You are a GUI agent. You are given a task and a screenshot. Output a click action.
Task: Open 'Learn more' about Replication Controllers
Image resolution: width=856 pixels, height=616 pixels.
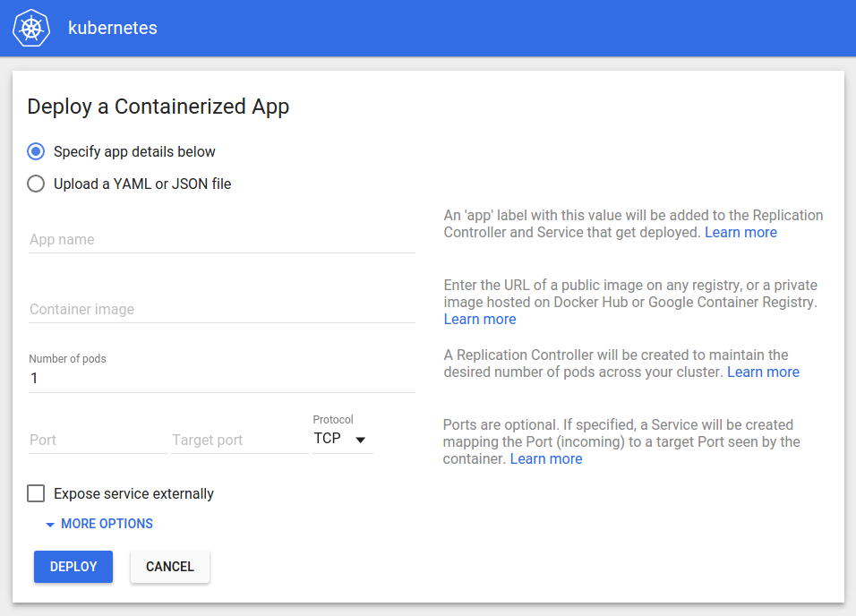[x=763, y=372]
